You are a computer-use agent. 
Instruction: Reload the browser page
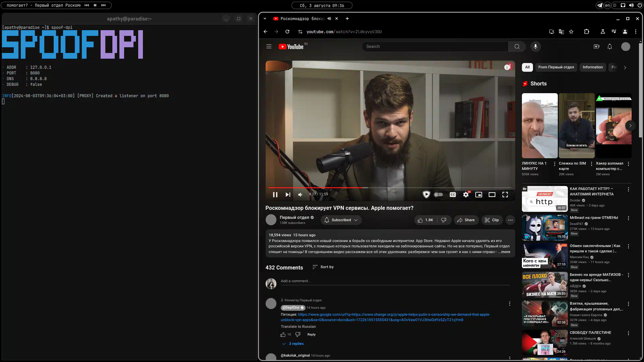pos(287,32)
